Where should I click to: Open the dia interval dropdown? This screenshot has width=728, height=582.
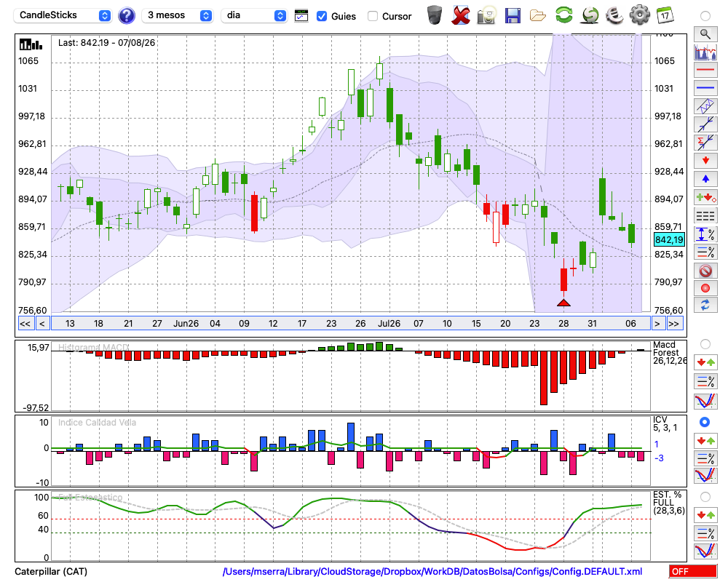click(x=254, y=15)
